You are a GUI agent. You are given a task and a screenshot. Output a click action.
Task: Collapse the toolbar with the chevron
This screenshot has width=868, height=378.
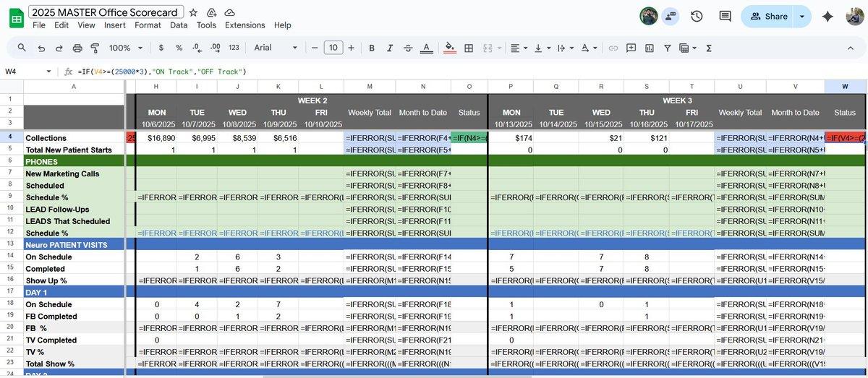pyautogui.click(x=851, y=48)
